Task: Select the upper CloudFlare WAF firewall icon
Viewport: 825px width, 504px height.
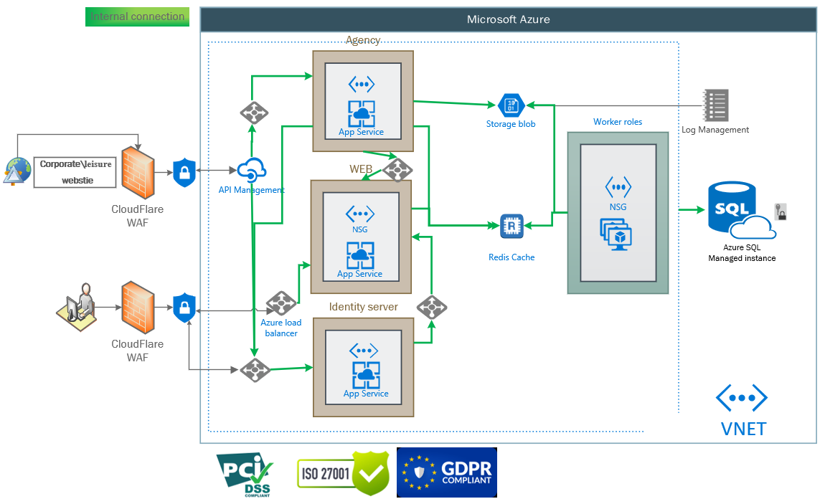Action: 138,173
